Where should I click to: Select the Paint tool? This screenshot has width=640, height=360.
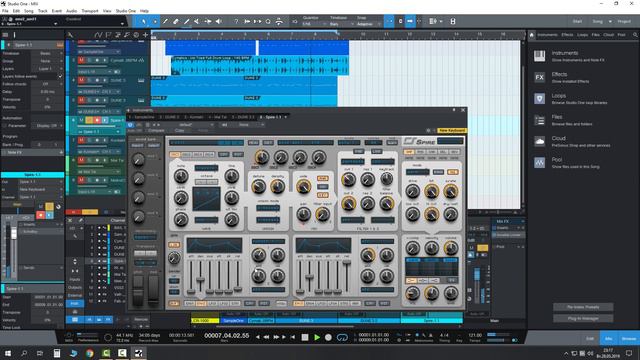[x=187, y=21]
